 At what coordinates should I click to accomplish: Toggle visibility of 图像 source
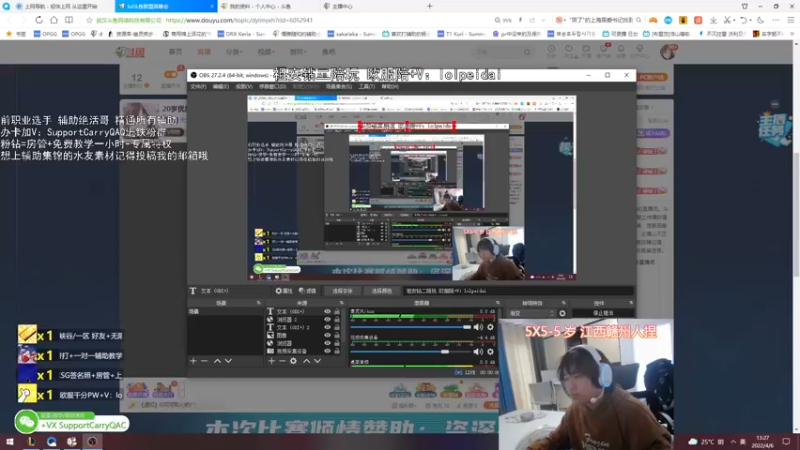[327, 335]
